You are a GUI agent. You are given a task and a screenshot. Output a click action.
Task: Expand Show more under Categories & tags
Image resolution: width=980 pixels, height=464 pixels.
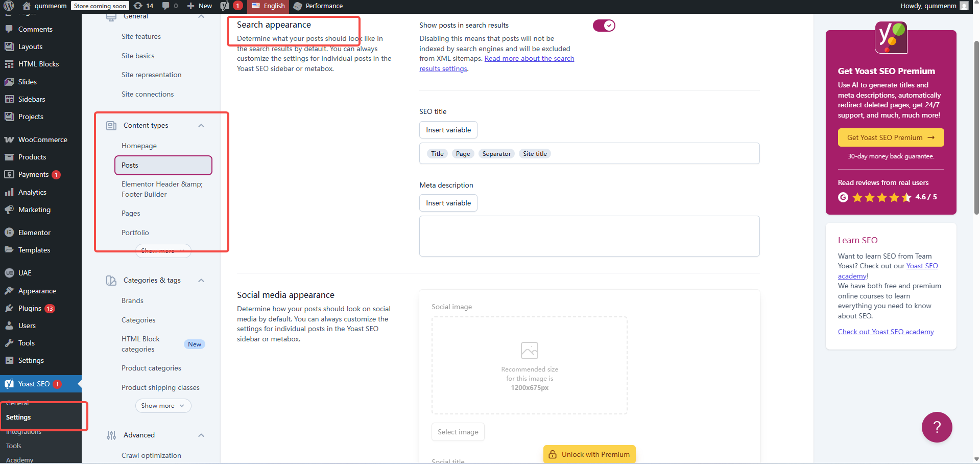pyautogui.click(x=163, y=406)
